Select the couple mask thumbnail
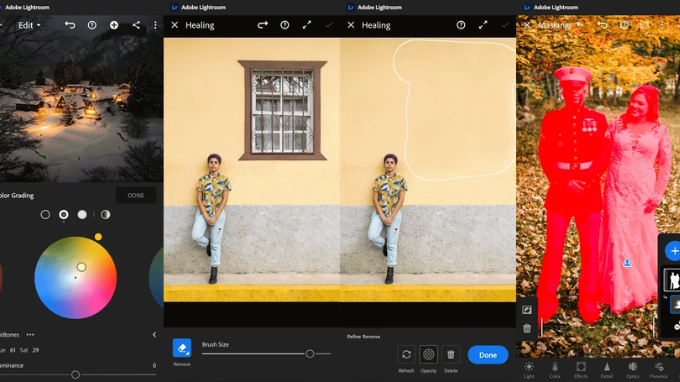680x382 pixels. point(673,280)
